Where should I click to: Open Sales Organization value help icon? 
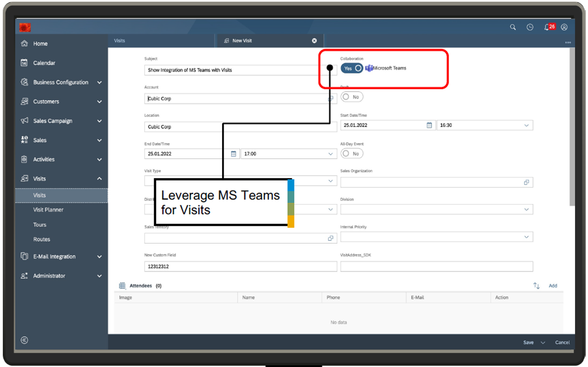click(x=526, y=183)
